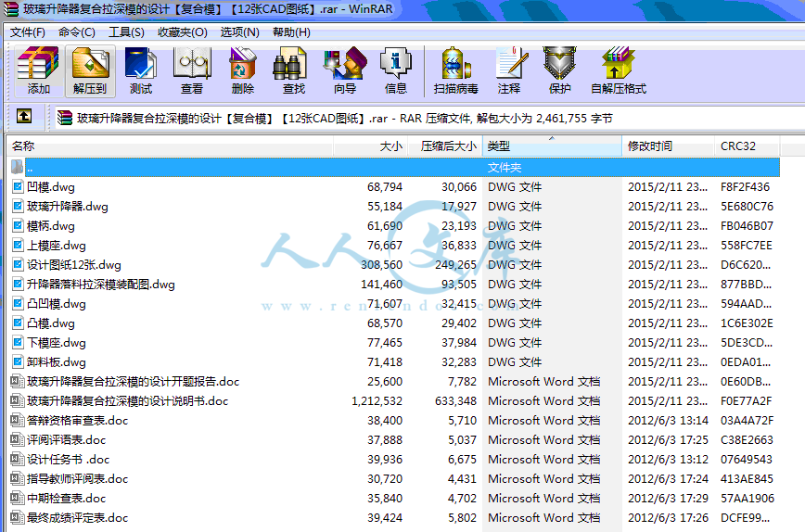This screenshot has width=805, height=532.
Task: Click the 保护 (Protect) shield icon
Action: click(559, 70)
